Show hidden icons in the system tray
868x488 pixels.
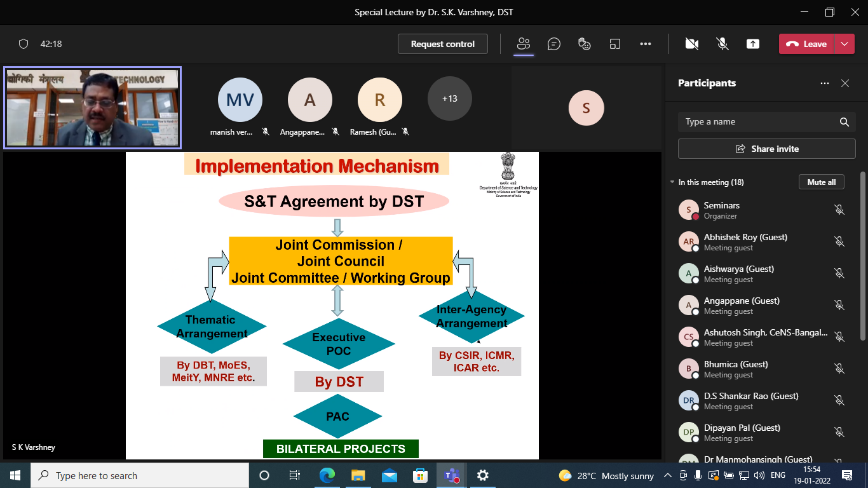pyautogui.click(x=668, y=475)
